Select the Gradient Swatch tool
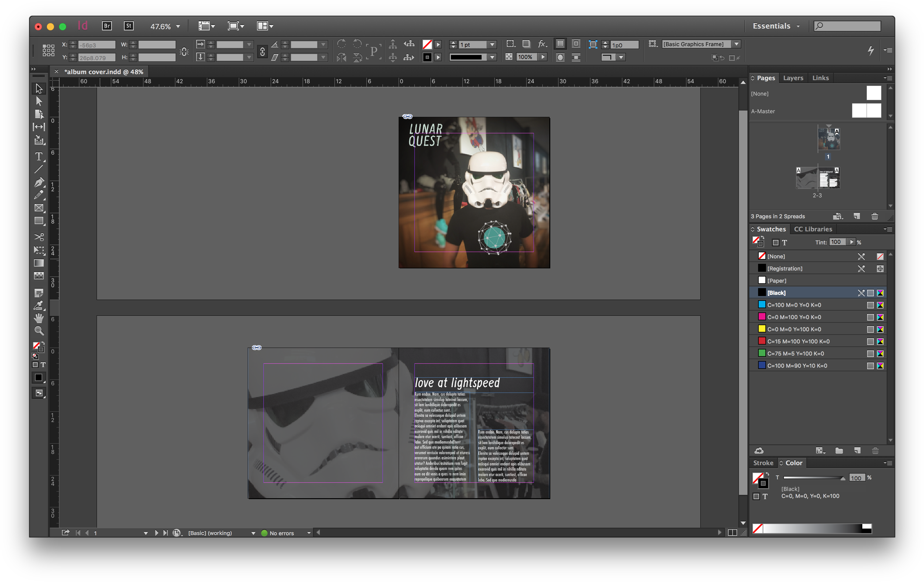Viewport: 924px width, 582px height. point(38,263)
